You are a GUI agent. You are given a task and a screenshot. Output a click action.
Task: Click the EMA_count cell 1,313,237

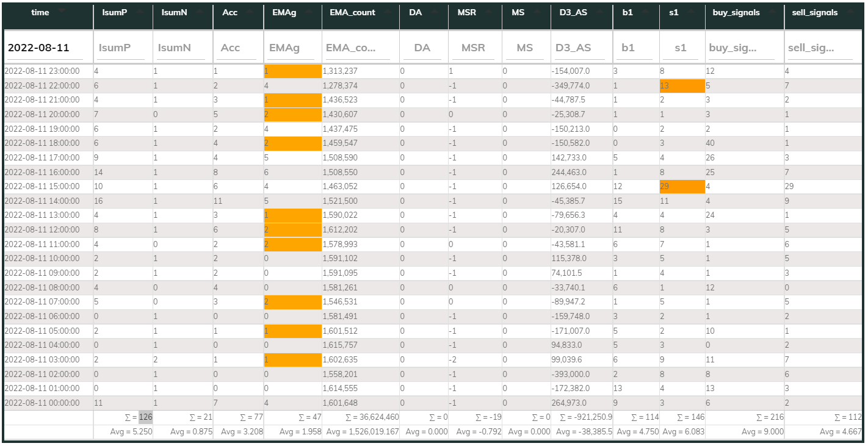[360, 71]
